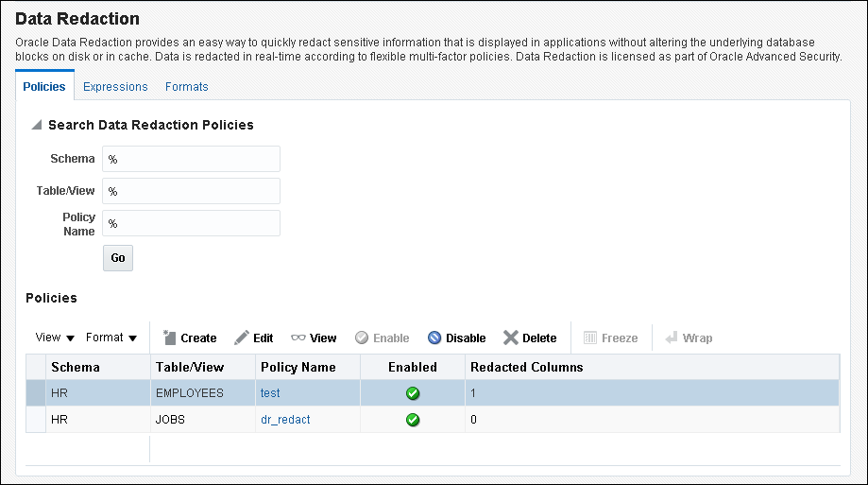This screenshot has height=485, width=868.
Task: Click the grayed Enable icon in toolbar
Action: coord(362,338)
